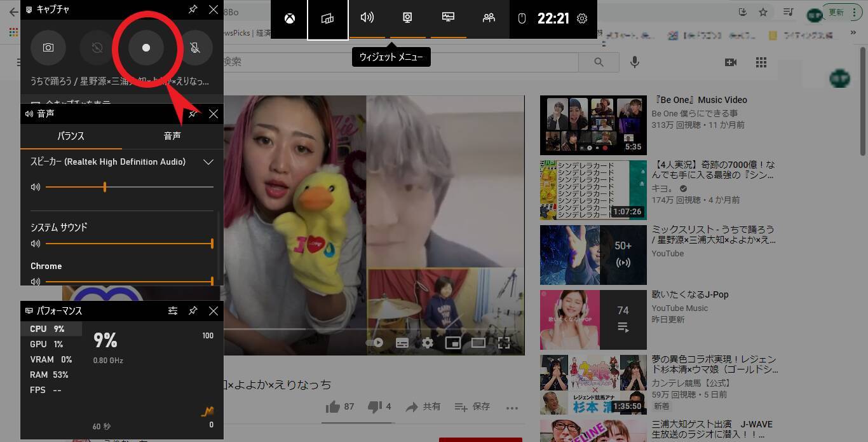Open the widget menu on Game Bar
Image resolution: width=868 pixels, height=442 pixels.
pyautogui.click(x=327, y=18)
